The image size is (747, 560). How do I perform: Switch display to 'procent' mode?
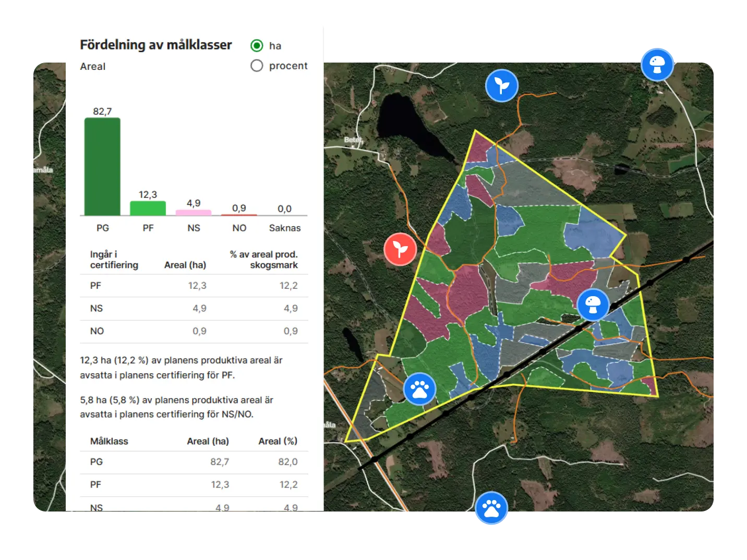click(x=257, y=65)
